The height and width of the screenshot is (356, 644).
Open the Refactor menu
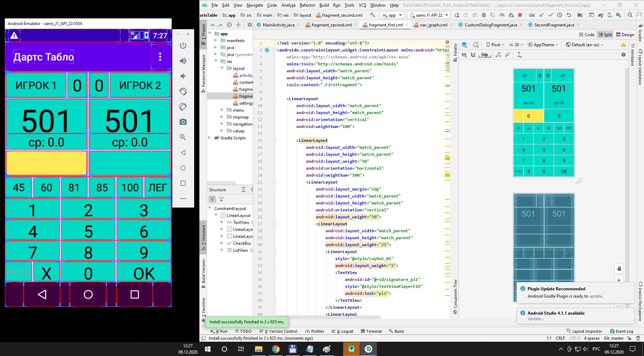(307, 5)
